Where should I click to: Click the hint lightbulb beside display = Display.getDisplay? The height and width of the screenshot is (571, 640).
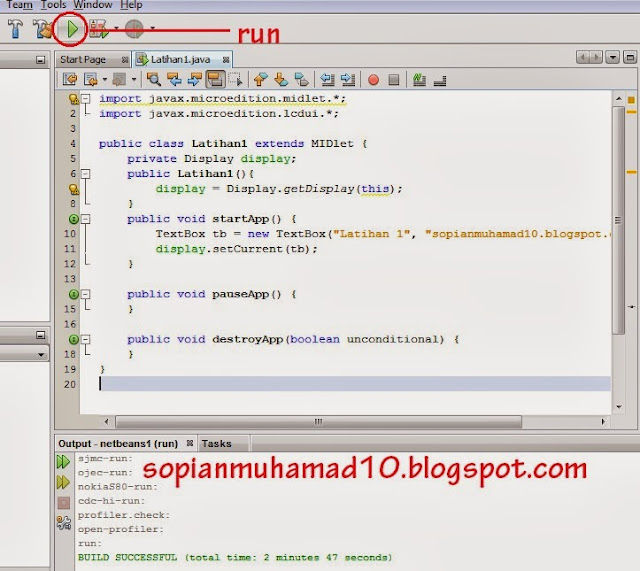[73, 189]
